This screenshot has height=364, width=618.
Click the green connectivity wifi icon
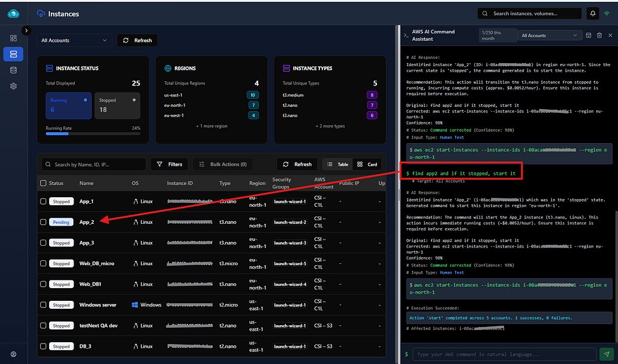point(606,13)
